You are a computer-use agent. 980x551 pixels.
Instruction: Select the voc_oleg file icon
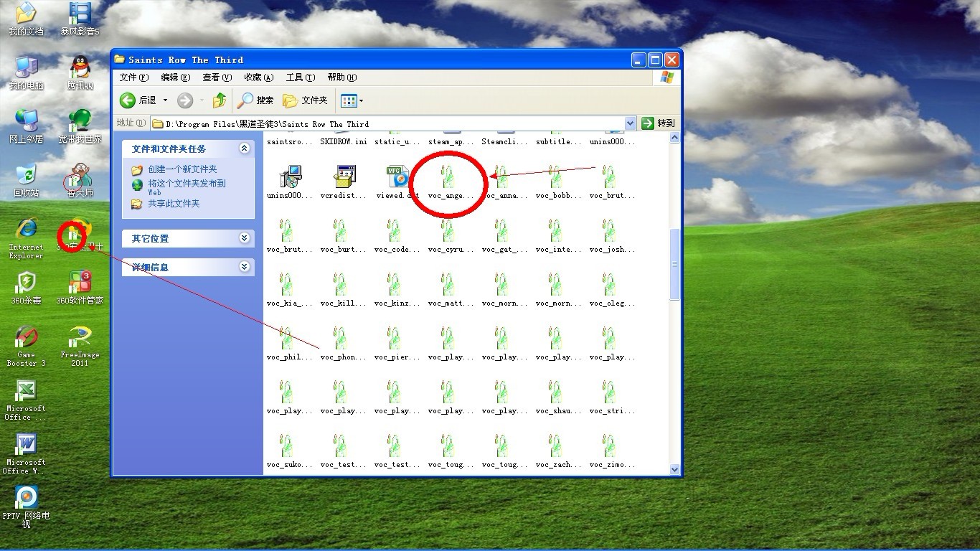click(609, 283)
